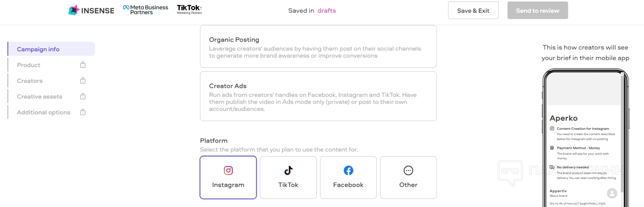Click the lock icon beside Creative assets
Image resolution: width=644 pixels, height=207 pixels.
point(83,97)
